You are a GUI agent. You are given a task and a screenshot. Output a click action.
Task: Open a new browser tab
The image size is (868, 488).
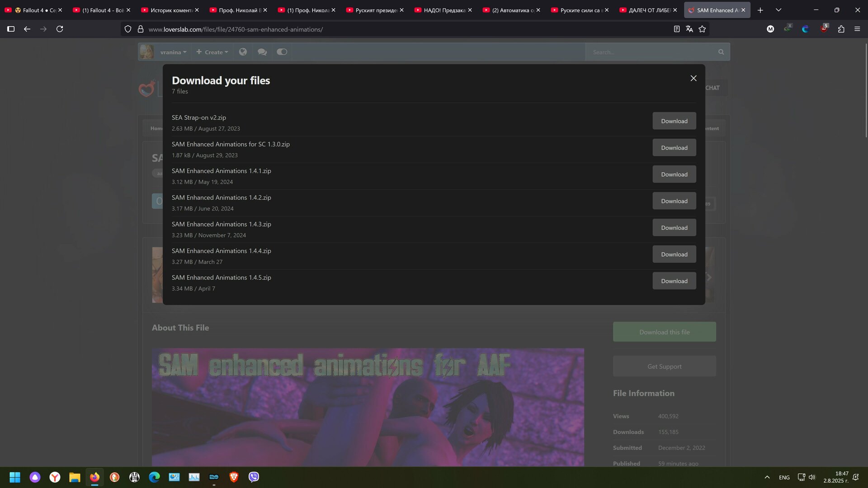(x=760, y=10)
